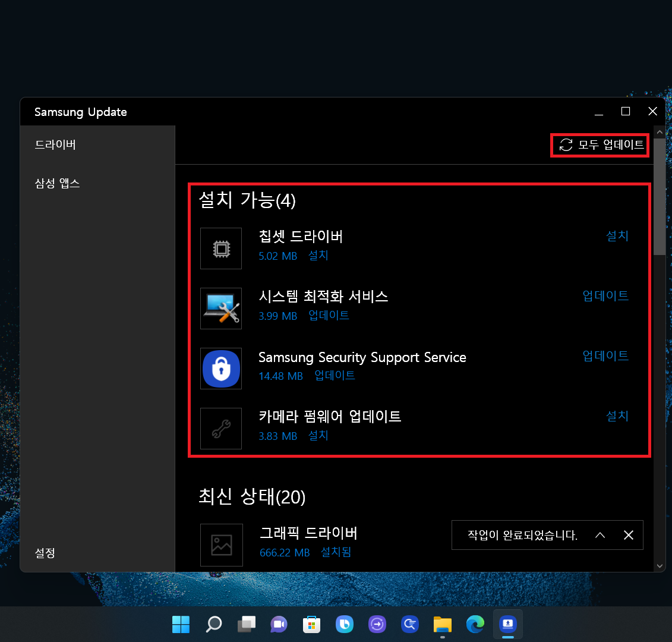Select the 드라이버 sidebar menu
The width and height of the screenshot is (672, 642).
pos(55,145)
